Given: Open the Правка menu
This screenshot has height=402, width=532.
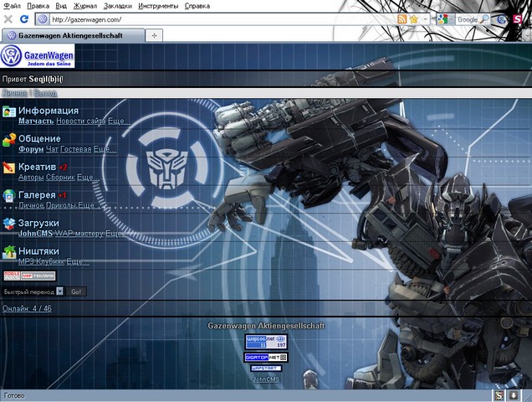Looking at the screenshot, I should [38, 6].
